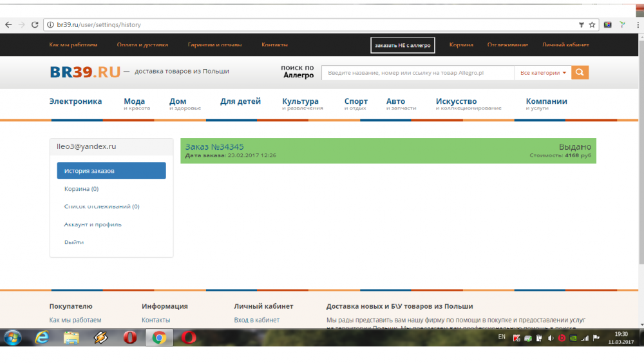This screenshot has height=363, width=644.
Task: Open the Для детей category
Action: [240, 101]
